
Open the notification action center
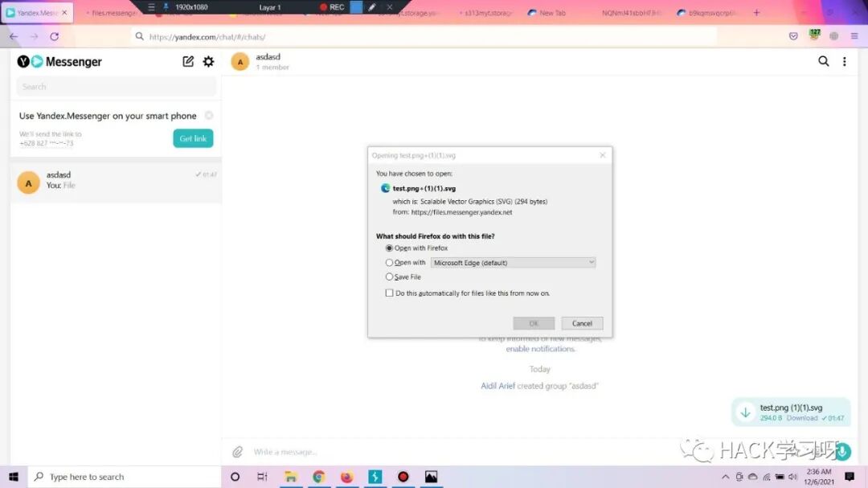[x=850, y=477]
